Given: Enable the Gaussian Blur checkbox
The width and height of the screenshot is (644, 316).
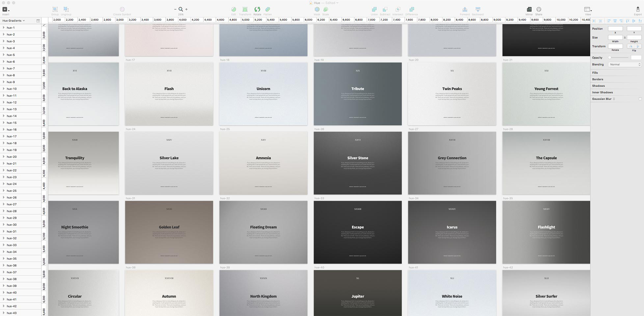Looking at the screenshot, I should click(640, 99).
